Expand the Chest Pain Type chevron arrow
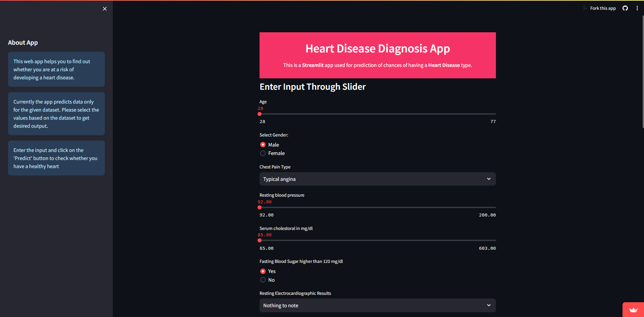The width and height of the screenshot is (644, 317). pyautogui.click(x=489, y=179)
